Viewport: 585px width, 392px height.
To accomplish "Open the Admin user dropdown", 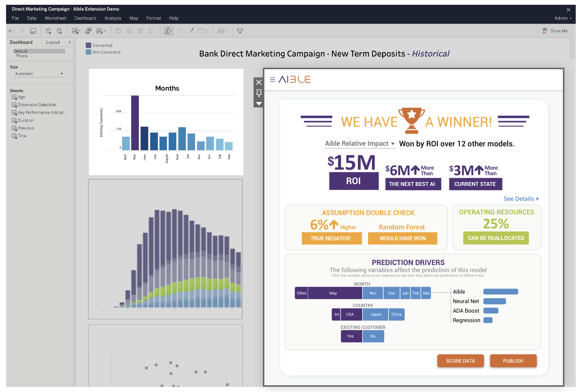I will pos(563,18).
